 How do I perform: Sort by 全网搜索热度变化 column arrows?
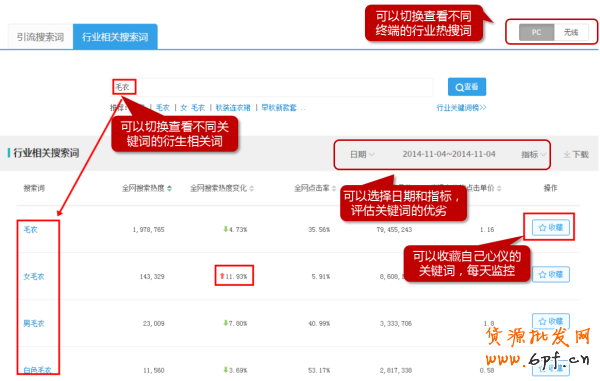pos(251,188)
